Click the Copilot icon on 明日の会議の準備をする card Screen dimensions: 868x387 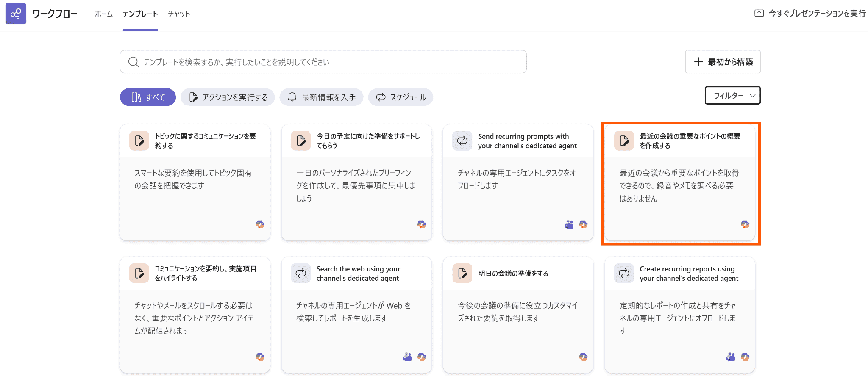(583, 357)
